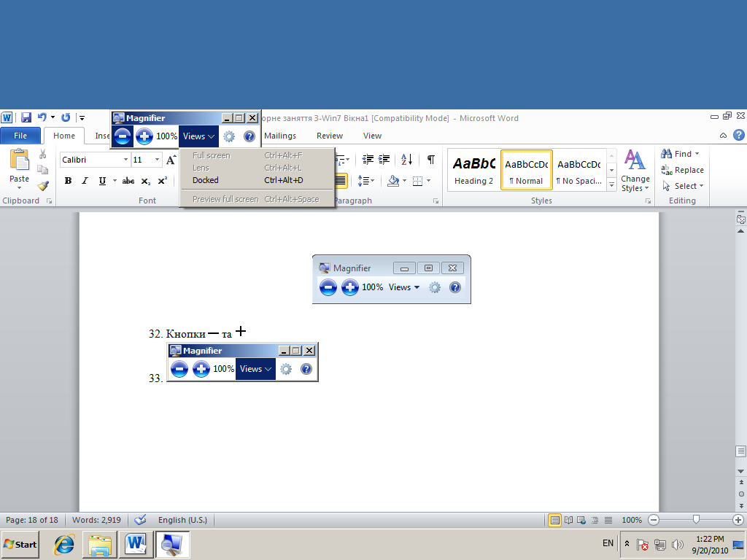This screenshot has width=747, height=560.
Task: Click English (U.S.) language indicator
Action: (x=182, y=520)
